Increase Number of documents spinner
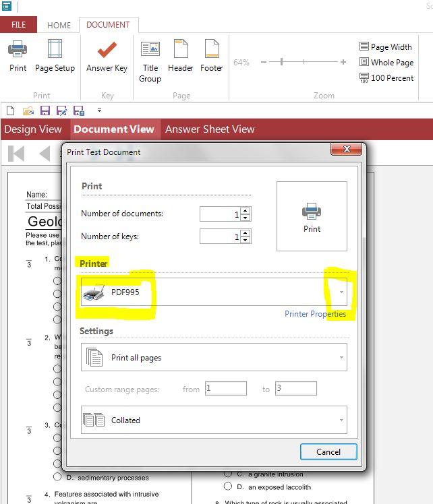The height and width of the screenshot is (504, 433). tap(246, 211)
